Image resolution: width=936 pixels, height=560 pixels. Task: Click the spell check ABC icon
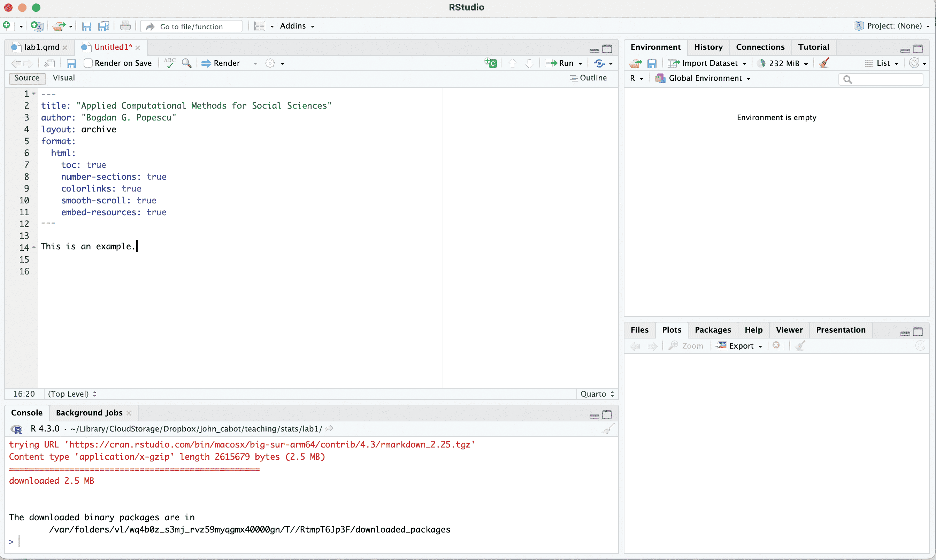[x=169, y=63]
